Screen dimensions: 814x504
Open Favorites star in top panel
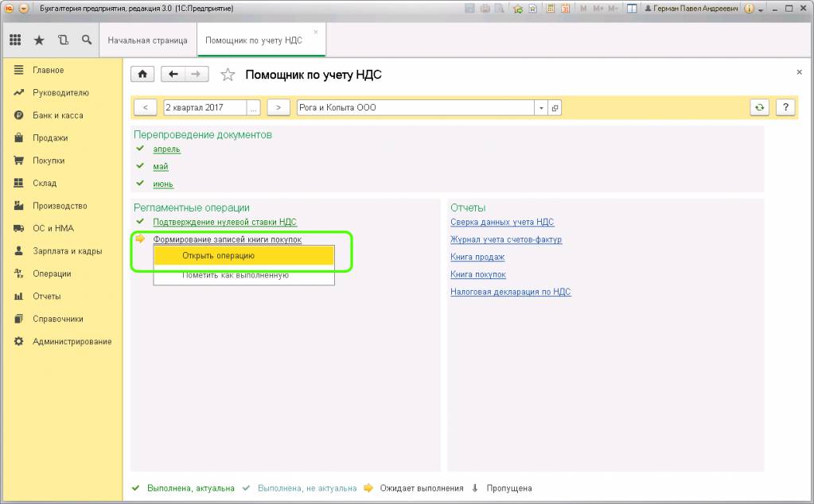tap(38, 40)
